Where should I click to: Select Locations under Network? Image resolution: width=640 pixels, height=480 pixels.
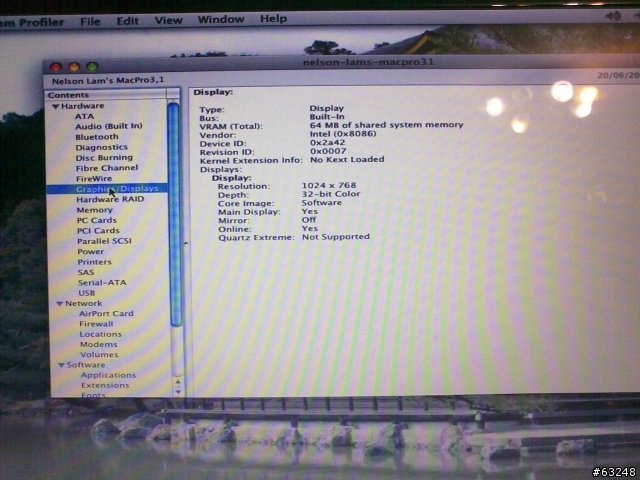(x=101, y=334)
